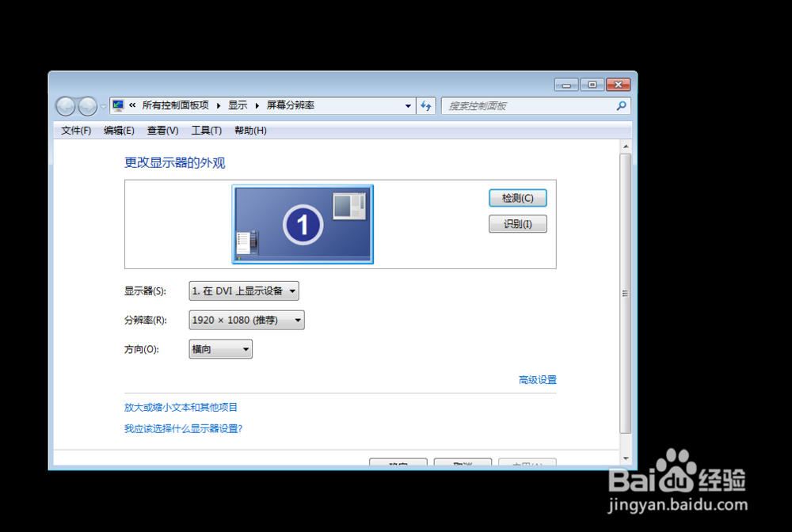Open recent pages dropdown beside navigation arrows
Screen dimensions: 792x532
click(103, 107)
